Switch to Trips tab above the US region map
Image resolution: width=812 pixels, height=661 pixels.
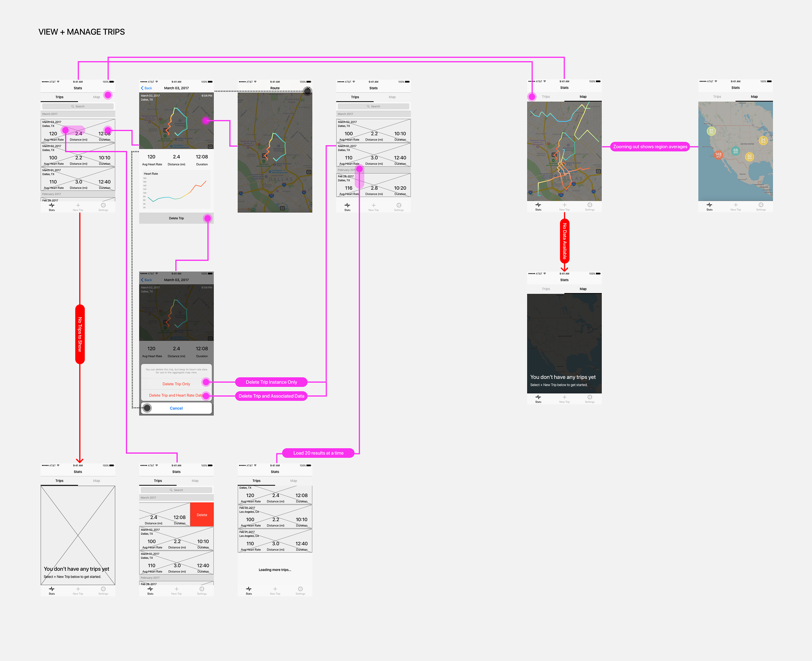coord(717,97)
